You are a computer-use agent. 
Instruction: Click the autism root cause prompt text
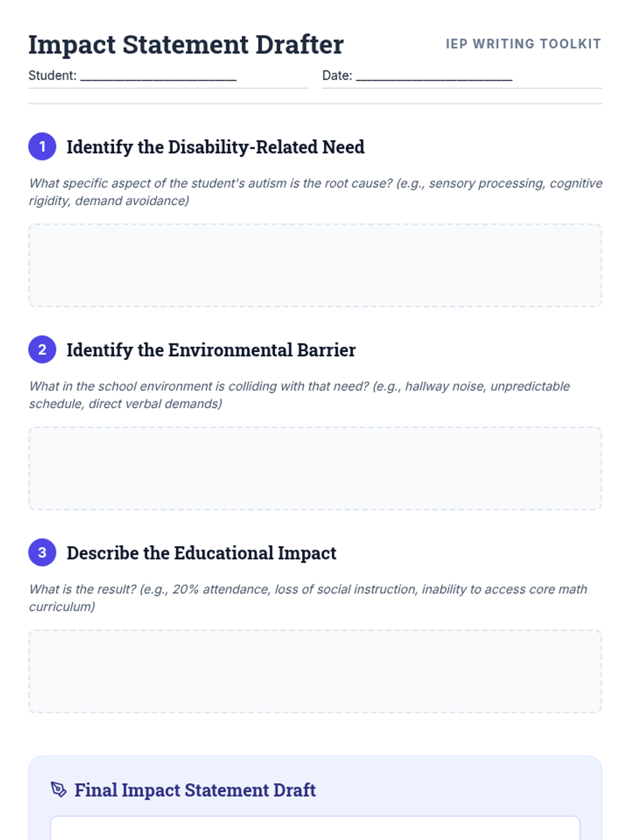pos(315,192)
